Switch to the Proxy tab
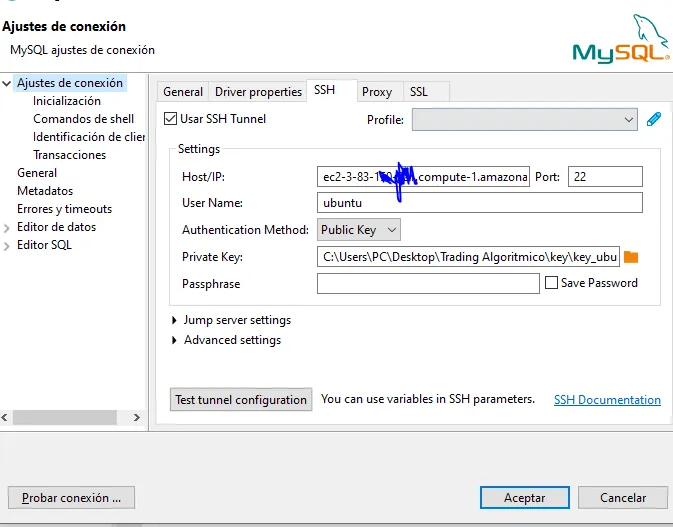 (380, 91)
